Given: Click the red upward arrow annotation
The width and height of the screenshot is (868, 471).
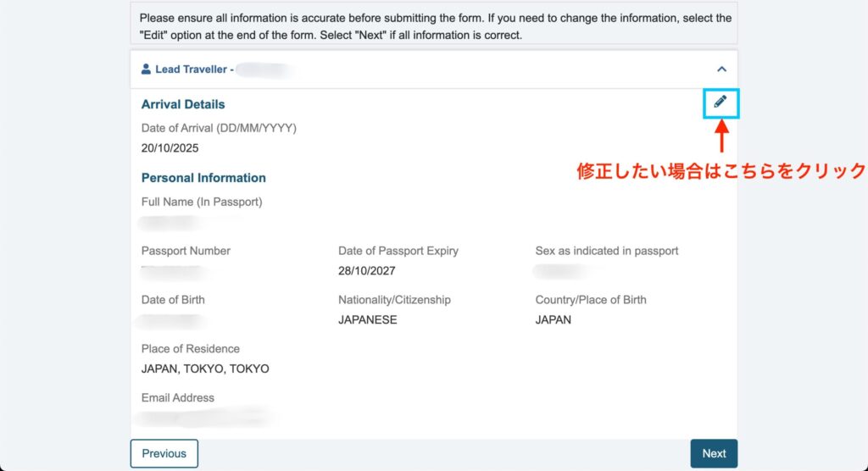Looking at the screenshot, I should 721,137.
